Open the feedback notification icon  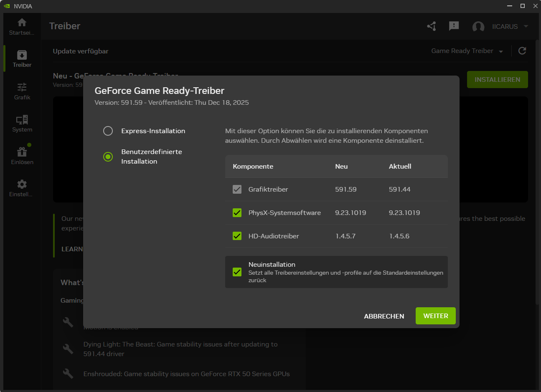(454, 26)
